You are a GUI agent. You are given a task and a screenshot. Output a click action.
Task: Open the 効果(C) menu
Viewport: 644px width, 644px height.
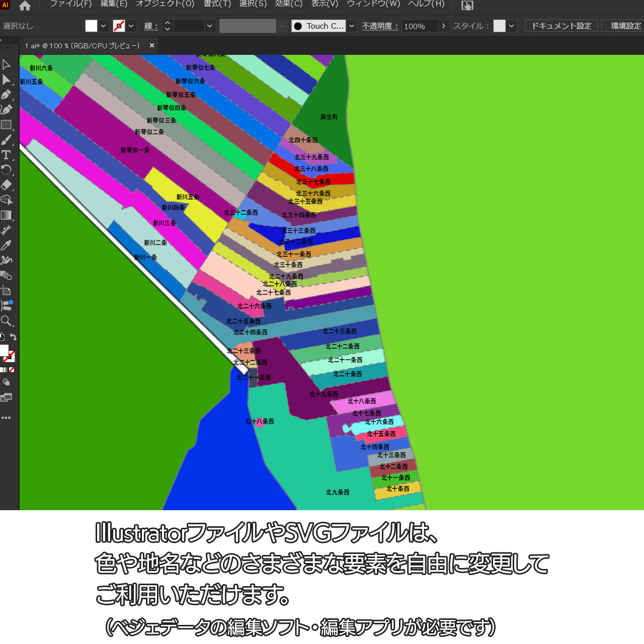tap(288, 4)
